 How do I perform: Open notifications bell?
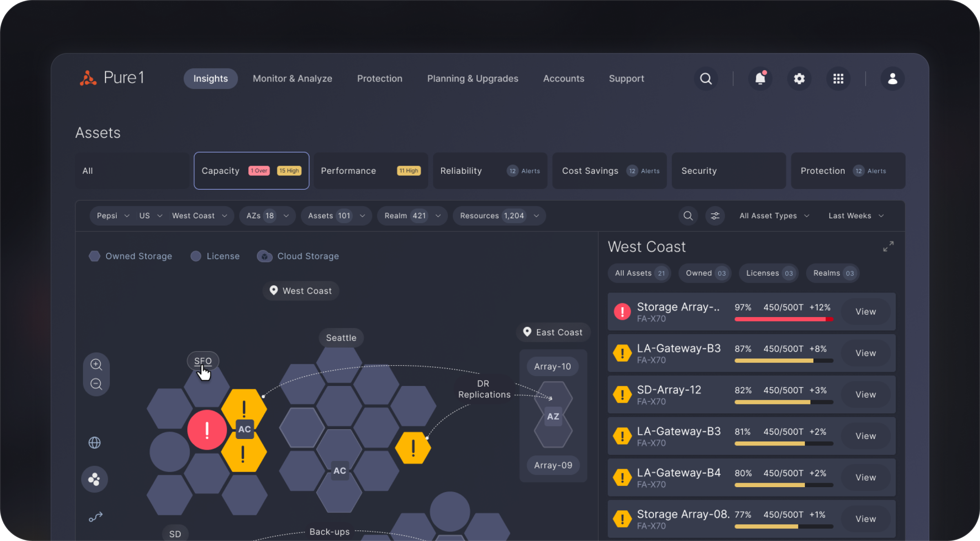760,78
